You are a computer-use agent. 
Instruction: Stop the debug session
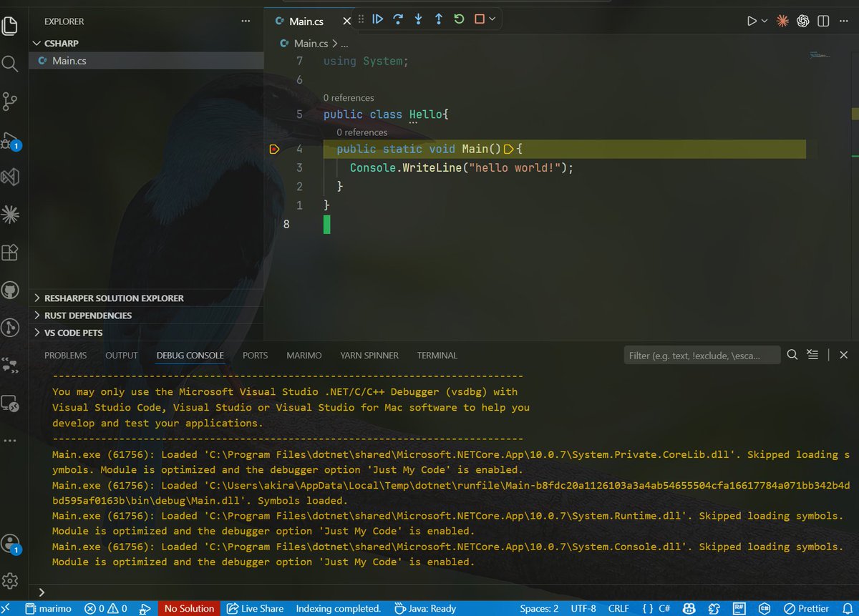(480, 19)
